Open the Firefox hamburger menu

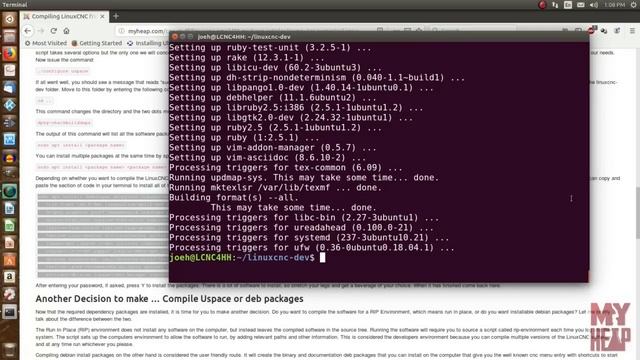click(x=632, y=31)
